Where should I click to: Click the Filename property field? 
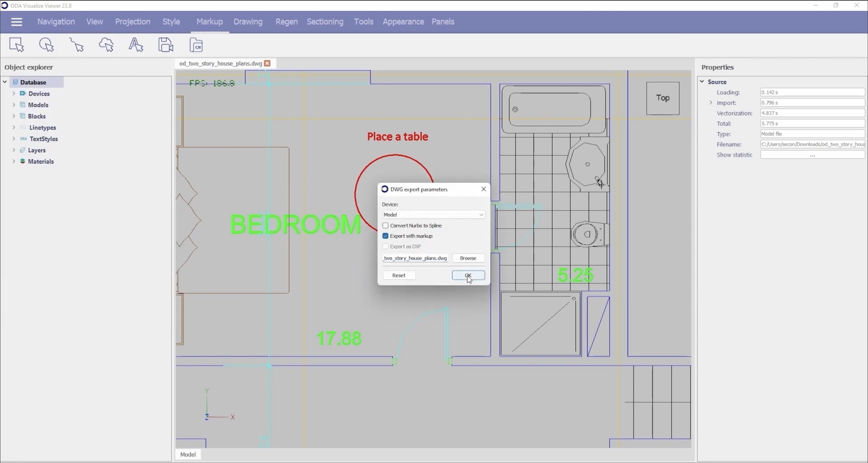[813, 145]
